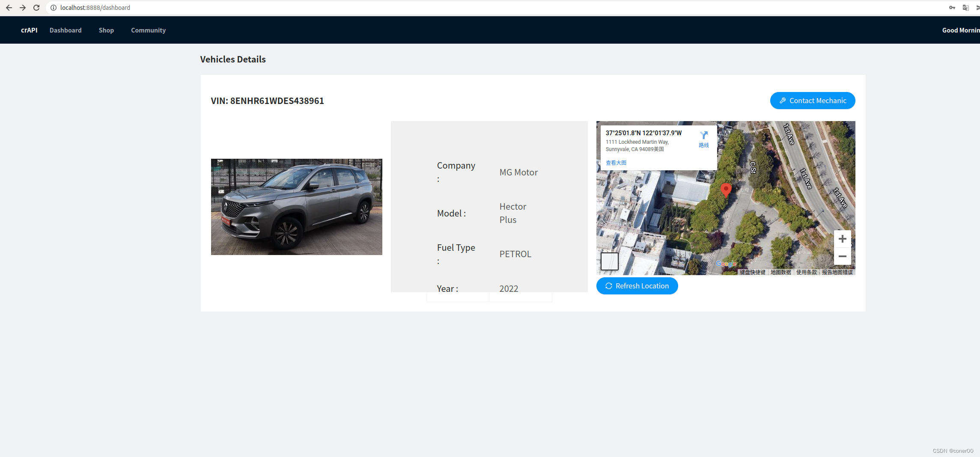Click the red location pin on map
The height and width of the screenshot is (457, 980).
(x=726, y=190)
